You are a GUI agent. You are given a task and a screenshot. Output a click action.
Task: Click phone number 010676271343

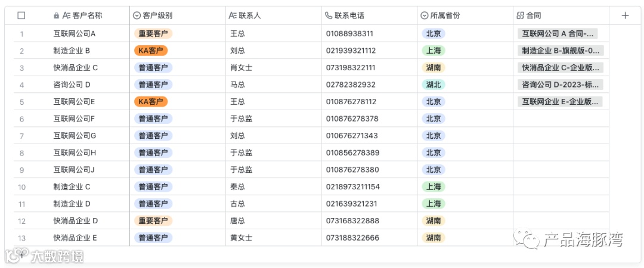[352, 136]
